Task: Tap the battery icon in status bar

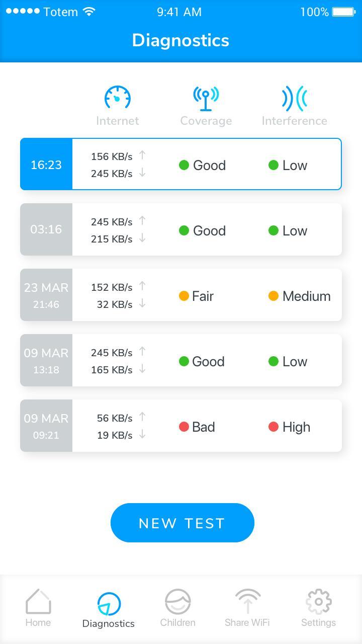Action: 343,12
